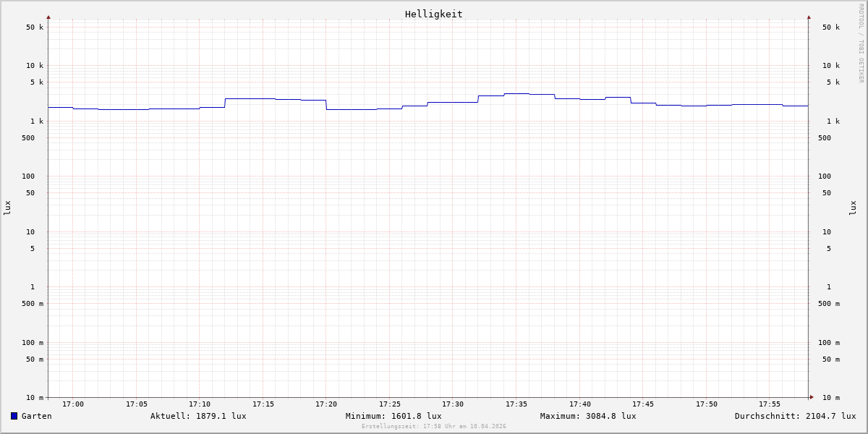
Task: Click the 17:00 time axis label
Action: click(x=73, y=404)
